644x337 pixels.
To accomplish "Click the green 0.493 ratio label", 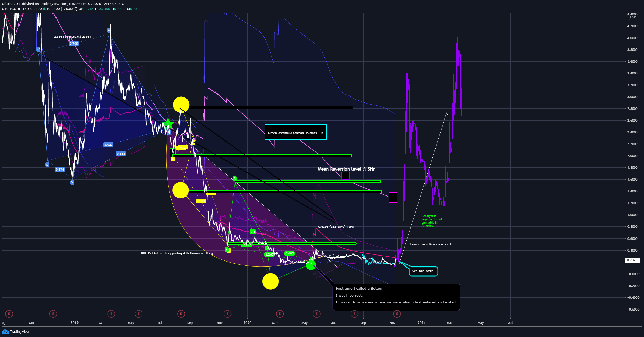I will tap(290, 253).
